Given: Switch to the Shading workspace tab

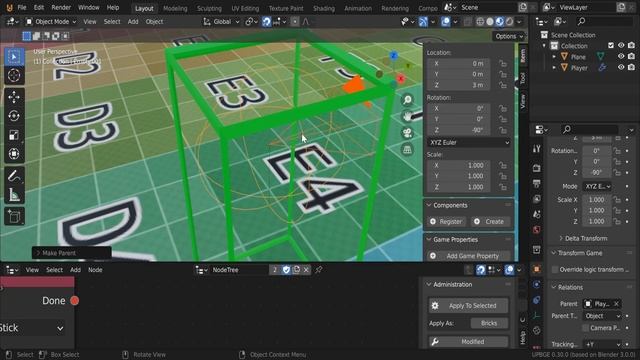Looking at the screenshot, I should (x=324, y=8).
